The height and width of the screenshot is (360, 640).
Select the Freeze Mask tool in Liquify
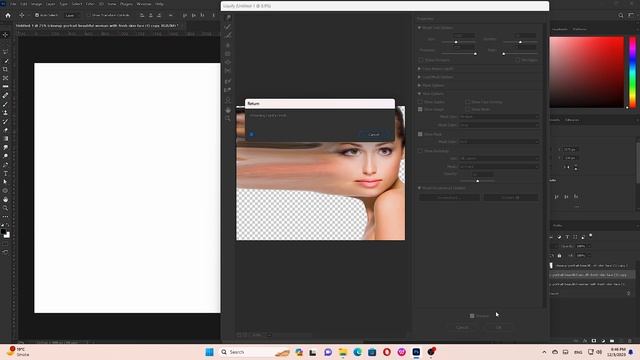point(228,81)
